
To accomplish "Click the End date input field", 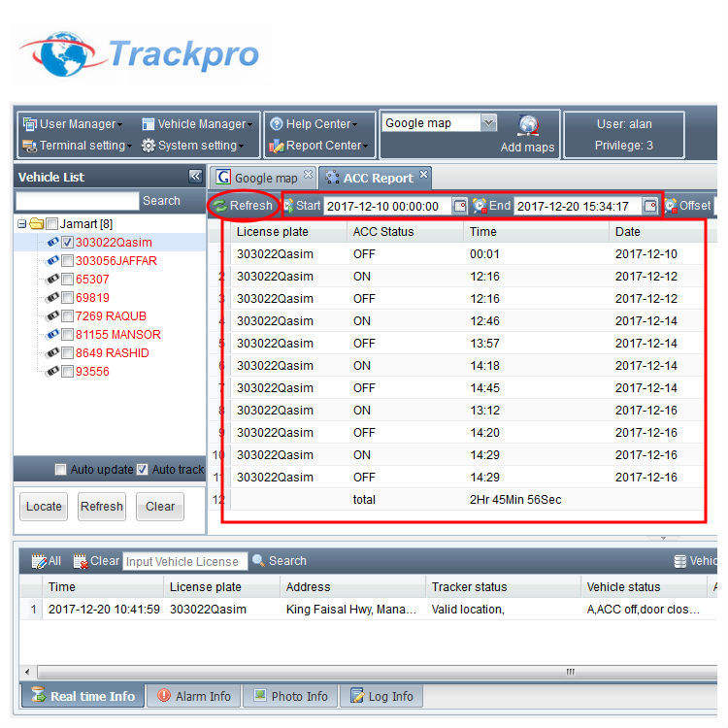I will tap(579, 206).
